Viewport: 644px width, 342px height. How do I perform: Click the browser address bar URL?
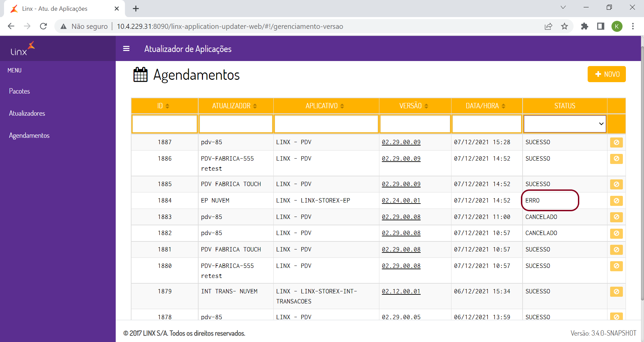tap(230, 26)
